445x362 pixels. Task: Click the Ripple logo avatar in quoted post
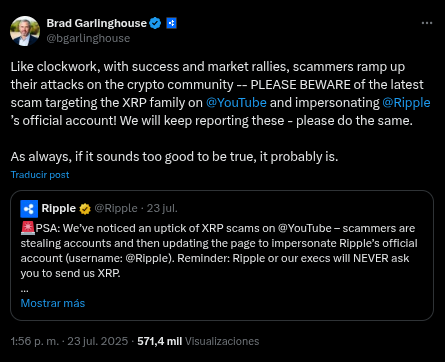pyautogui.click(x=29, y=209)
